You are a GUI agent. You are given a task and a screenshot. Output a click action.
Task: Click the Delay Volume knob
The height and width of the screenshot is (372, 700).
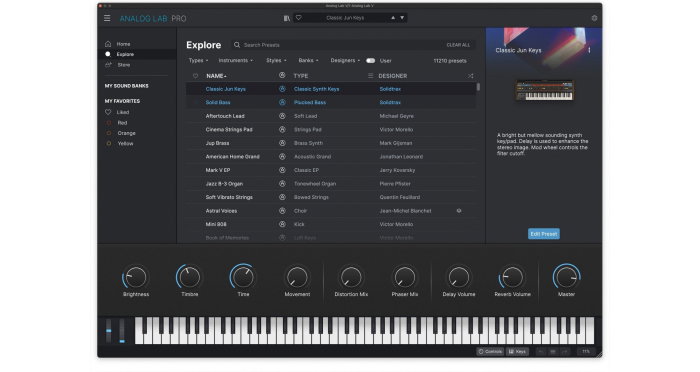[x=458, y=277]
